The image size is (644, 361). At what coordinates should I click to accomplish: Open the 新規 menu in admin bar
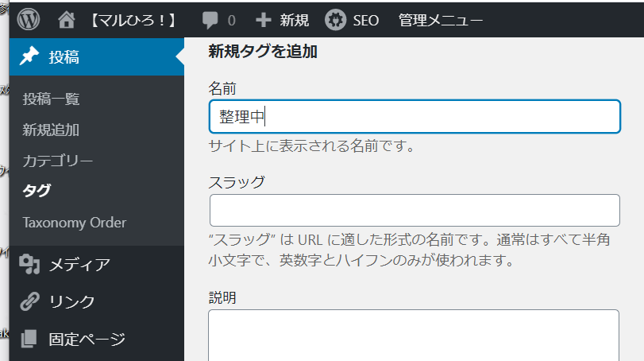294,20
